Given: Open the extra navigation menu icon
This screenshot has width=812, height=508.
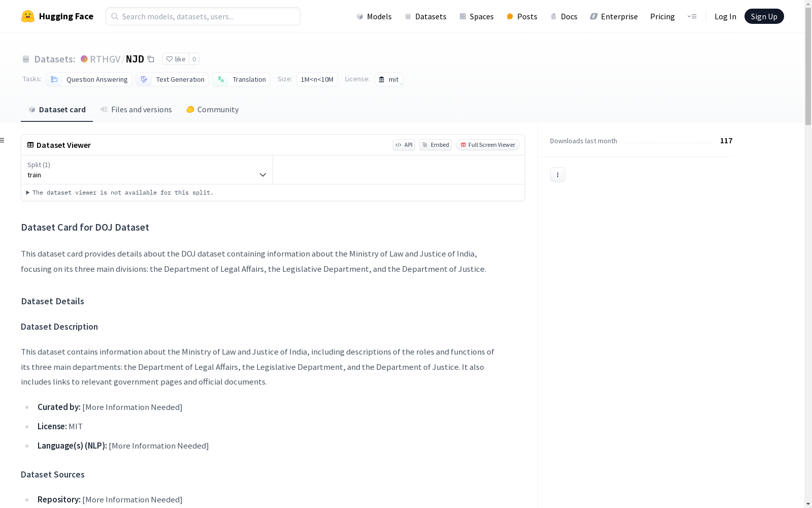Looking at the screenshot, I should pos(692,16).
